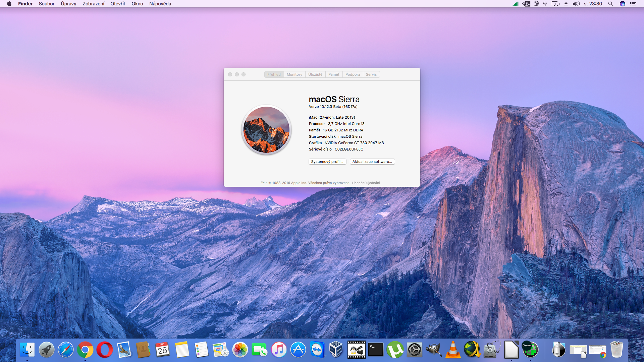Open the Nápověda menu
The width and height of the screenshot is (644, 362).
coord(160,4)
